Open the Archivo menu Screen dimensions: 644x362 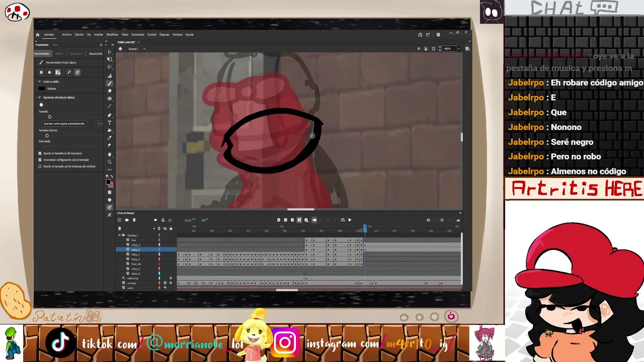(67, 35)
